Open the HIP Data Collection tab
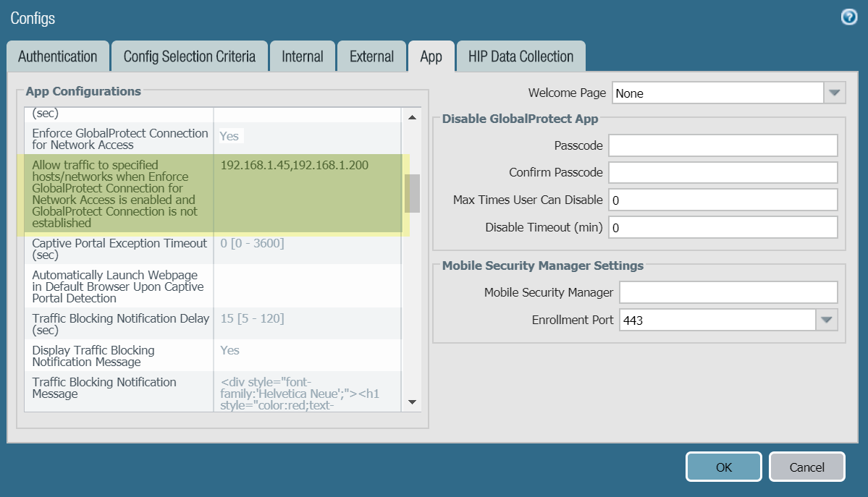Image resolution: width=868 pixels, height=497 pixels. (521, 56)
